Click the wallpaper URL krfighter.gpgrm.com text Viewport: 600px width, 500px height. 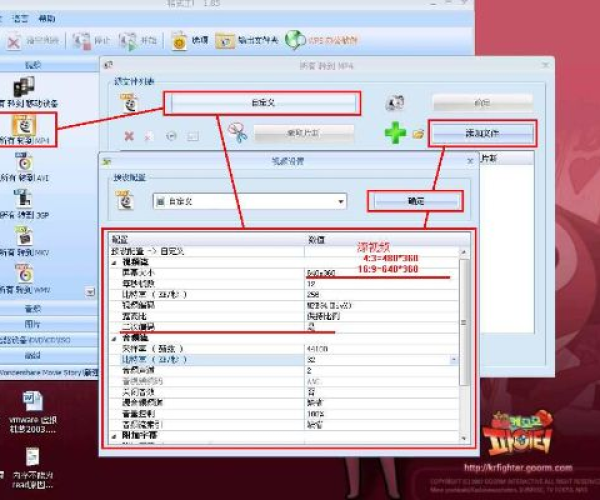[518, 467]
